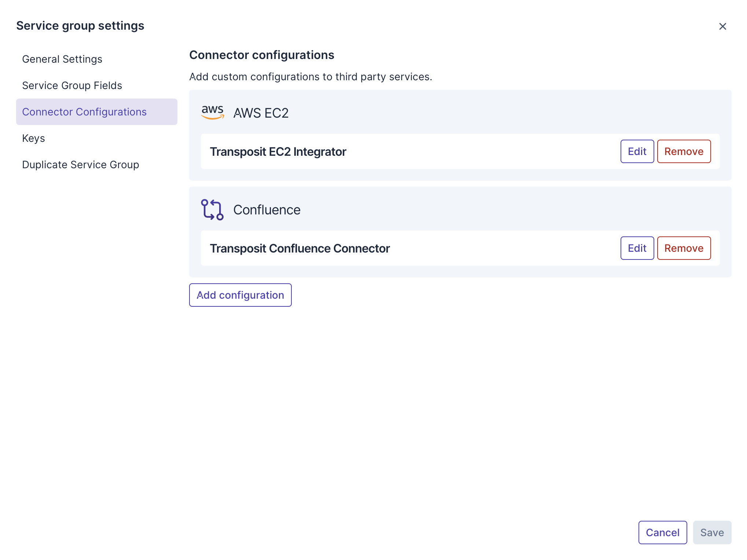
Task: Click Transposit Confluence Connector row name
Action: click(299, 248)
